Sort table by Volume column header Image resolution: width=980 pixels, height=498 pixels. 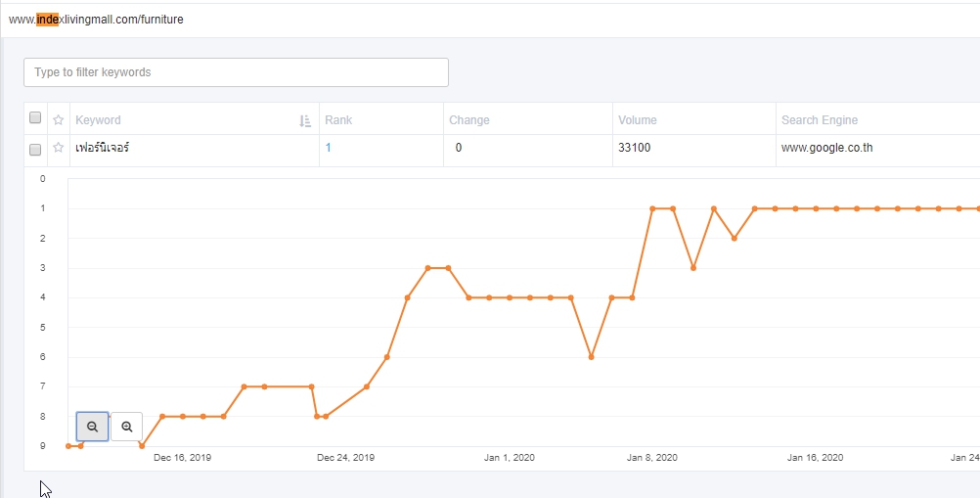[x=638, y=120]
